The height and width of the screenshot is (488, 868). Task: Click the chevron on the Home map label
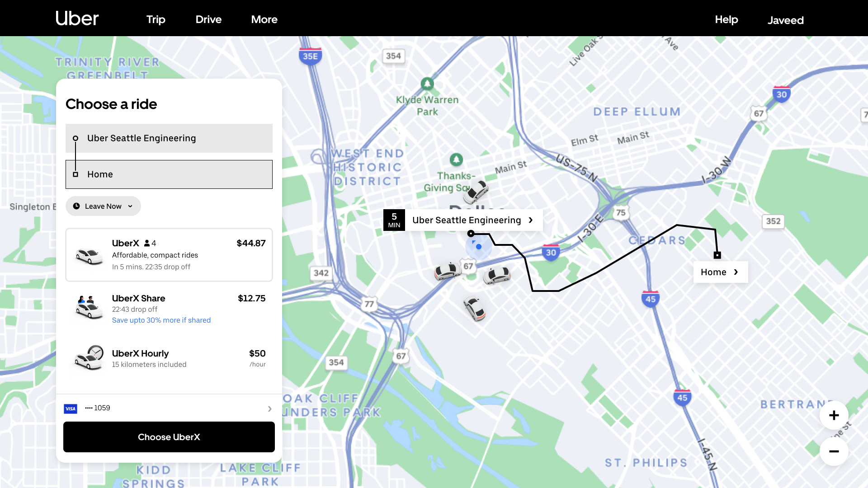click(x=736, y=272)
